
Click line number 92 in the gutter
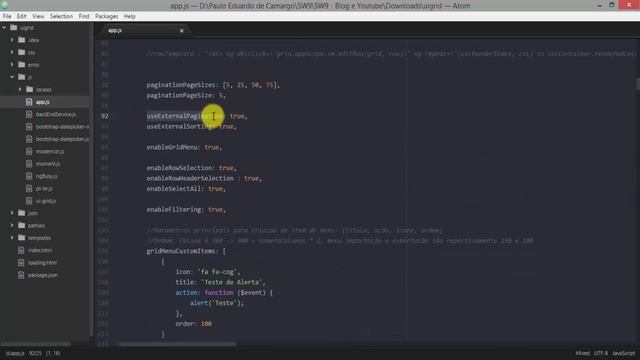point(105,116)
